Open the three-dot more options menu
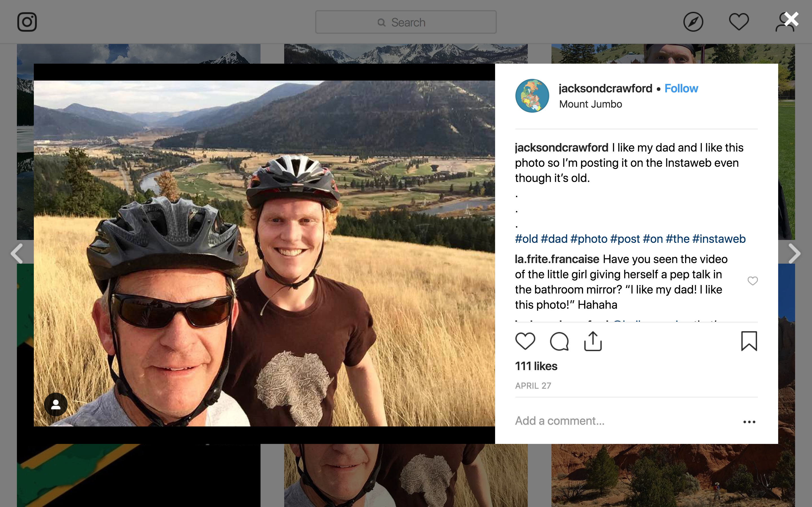 pyautogui.click(x=749, y=422)
